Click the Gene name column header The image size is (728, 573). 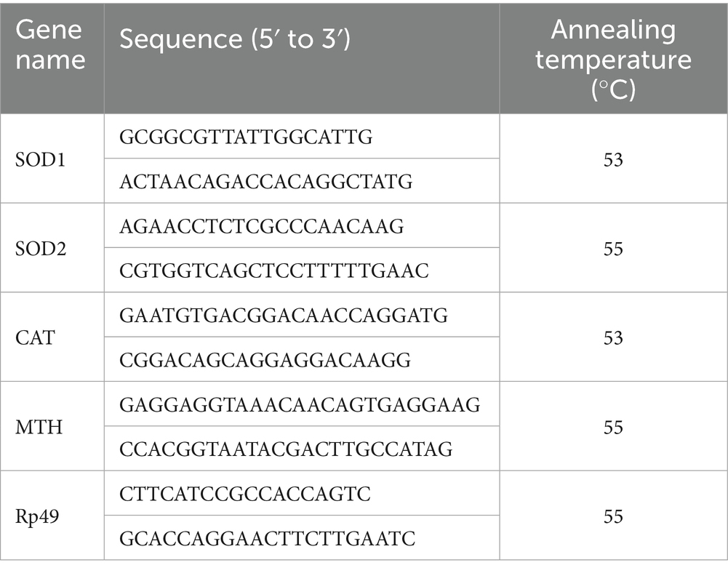coord(51,46)
